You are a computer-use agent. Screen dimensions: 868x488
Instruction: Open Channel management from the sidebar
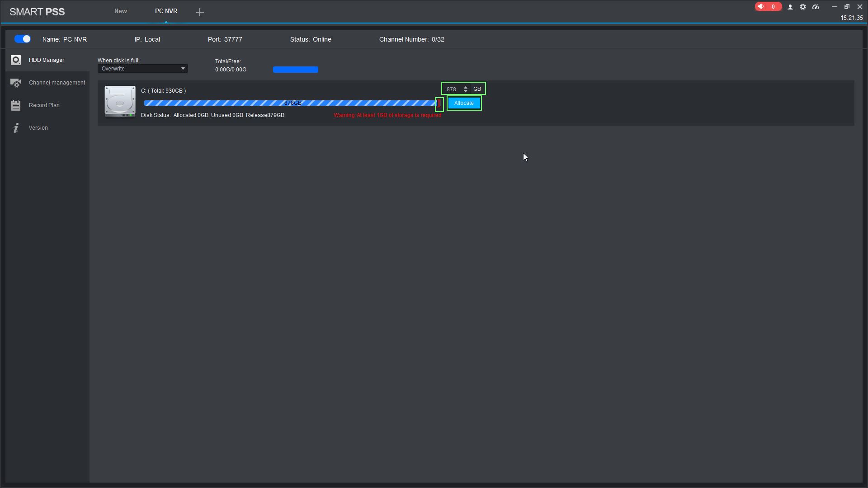(57, 83)
